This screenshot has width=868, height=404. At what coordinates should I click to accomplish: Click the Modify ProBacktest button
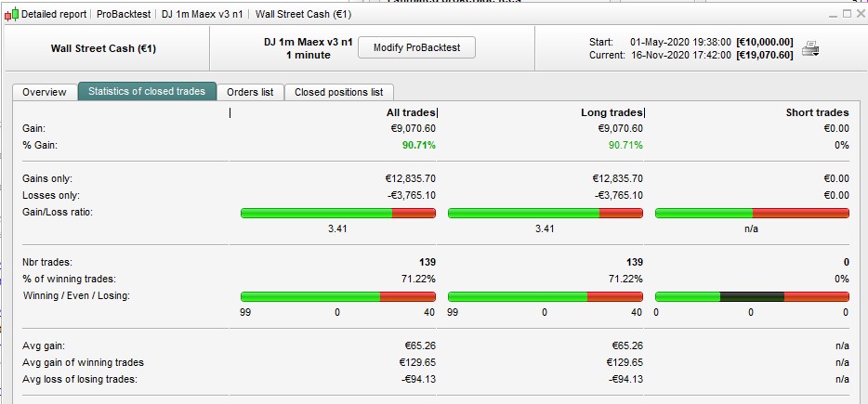pos(417,47)
